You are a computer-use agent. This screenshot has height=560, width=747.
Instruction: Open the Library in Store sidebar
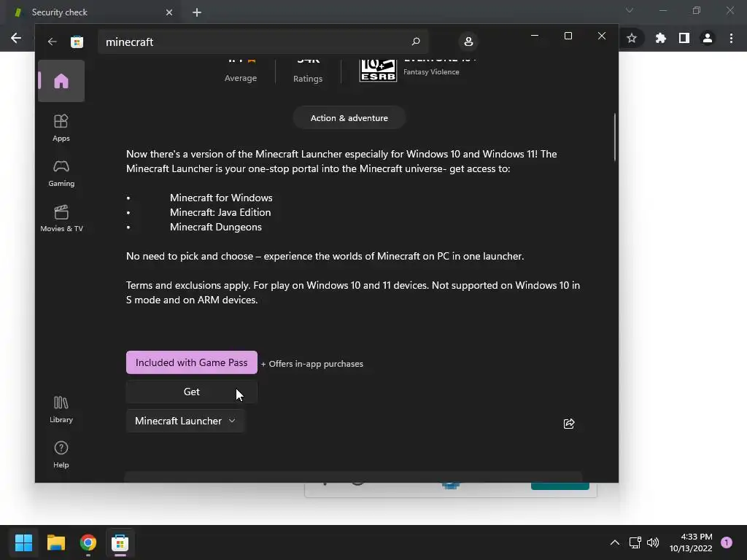[61, 410]
